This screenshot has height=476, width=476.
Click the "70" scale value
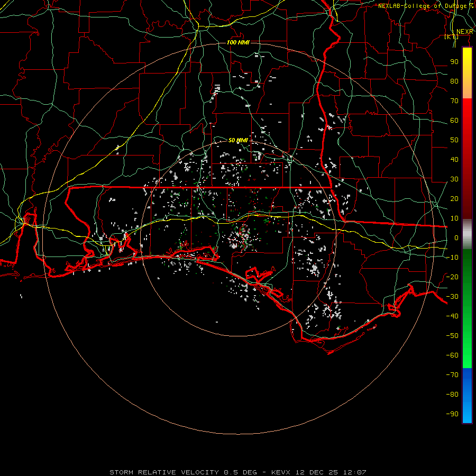click(x=454, y=101)
